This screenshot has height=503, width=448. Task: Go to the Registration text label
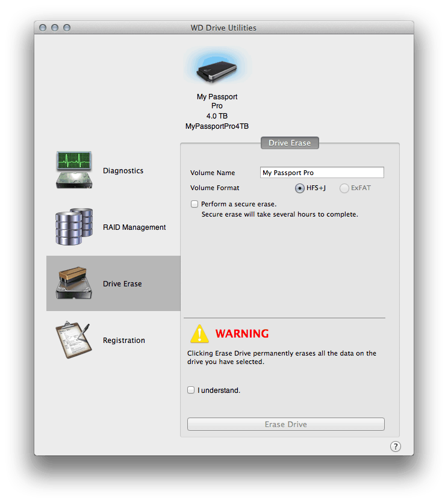point(124,341)
